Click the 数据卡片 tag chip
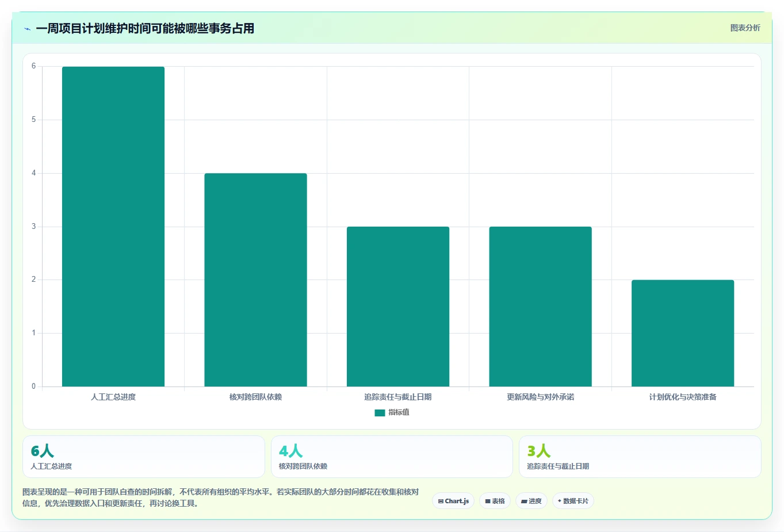Screen dimensions: 784x532 [x=573, y=501]
